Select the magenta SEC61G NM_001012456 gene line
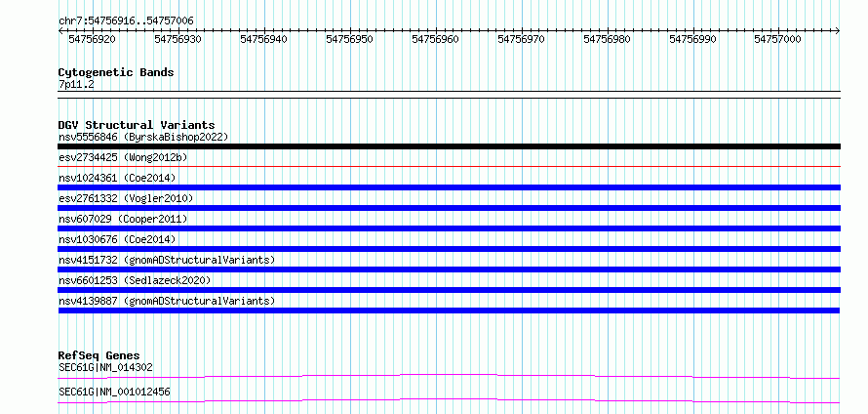The width and height of the screenshot is (868, 414). [449, 400]
